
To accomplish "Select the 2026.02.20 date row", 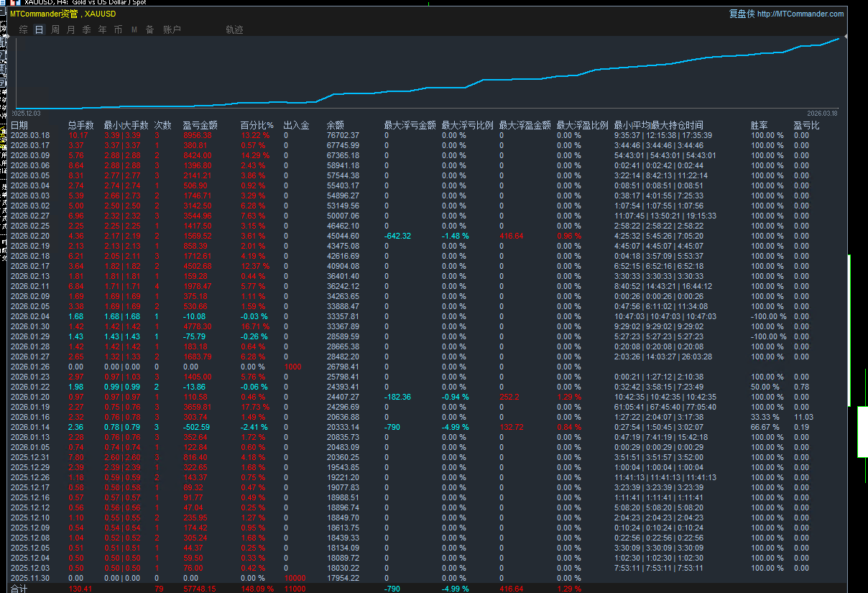I will [30, 236].
